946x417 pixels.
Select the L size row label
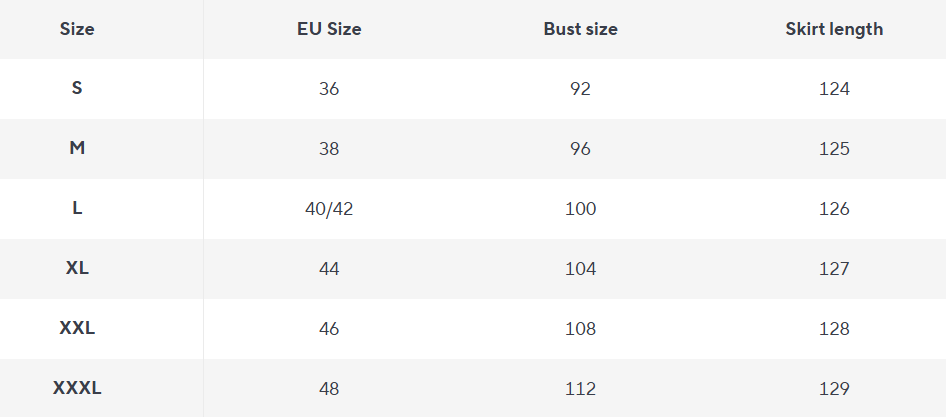tap(77, 208)
